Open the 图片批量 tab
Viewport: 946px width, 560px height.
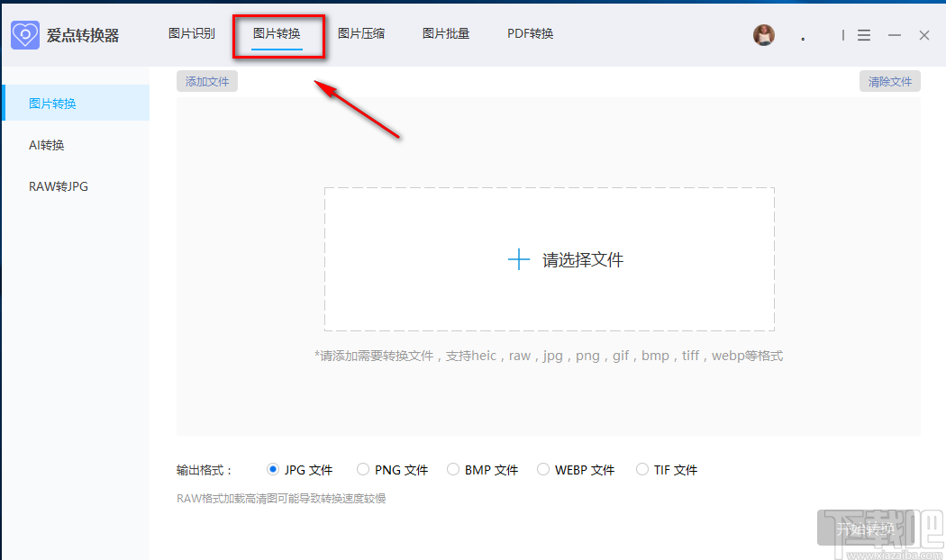tap(445, 33)
